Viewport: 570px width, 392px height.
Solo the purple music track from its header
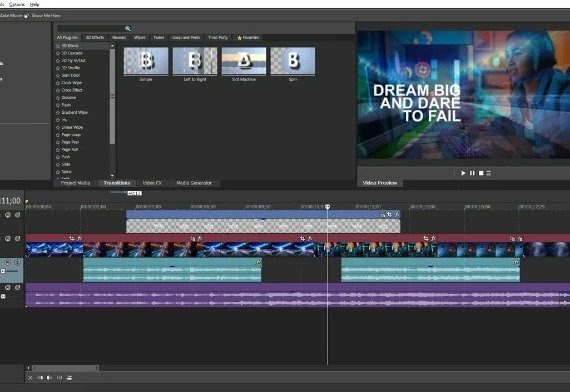17,288
